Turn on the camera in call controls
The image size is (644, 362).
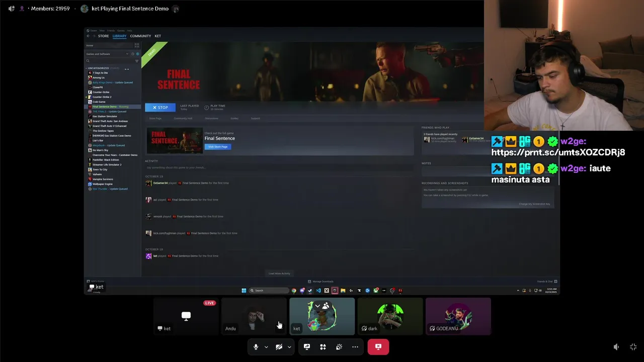(x=279, y=347)
